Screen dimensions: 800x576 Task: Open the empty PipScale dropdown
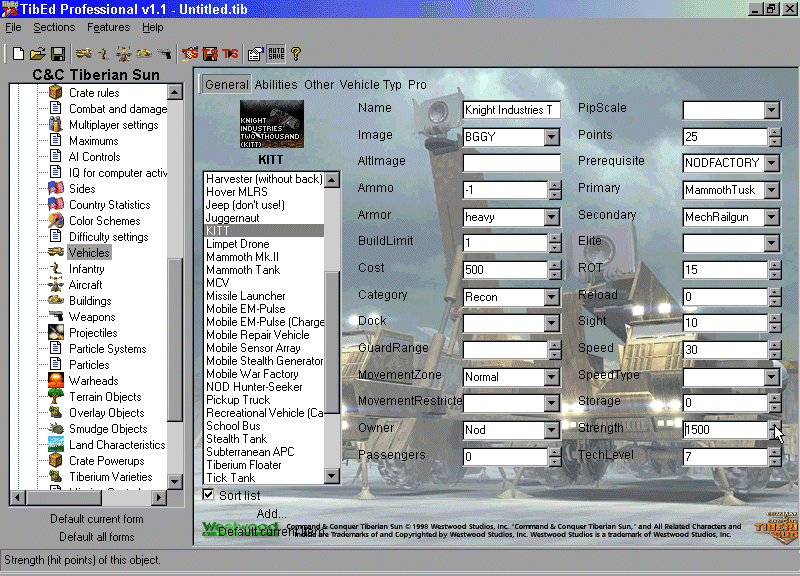tap(772, 110)
